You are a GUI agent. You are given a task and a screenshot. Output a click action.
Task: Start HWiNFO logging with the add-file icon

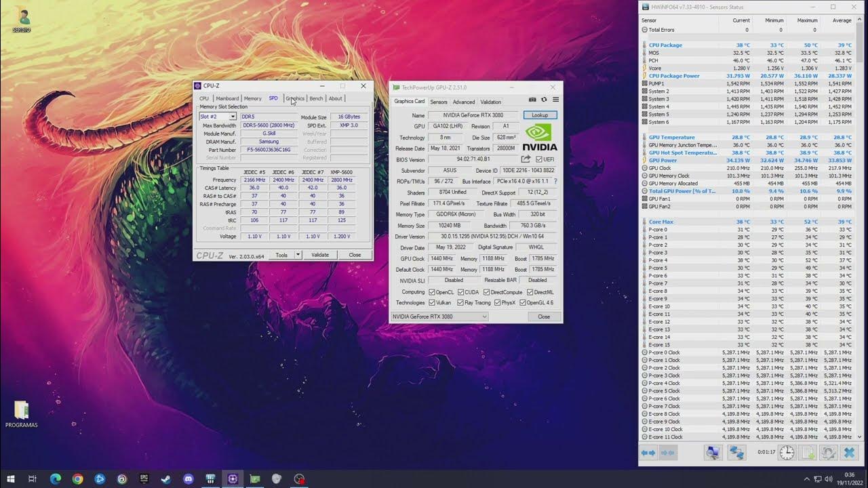pyautogui.click(x=808, y=453)
